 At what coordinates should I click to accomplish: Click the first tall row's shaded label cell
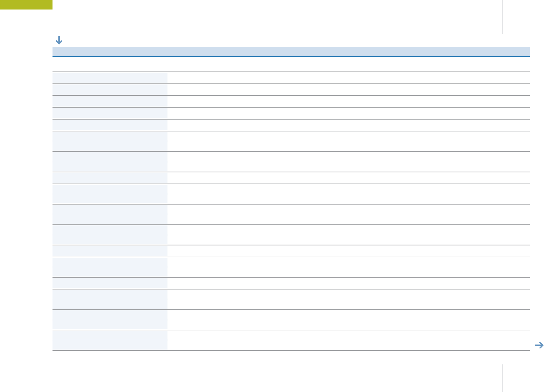(110, 141)
